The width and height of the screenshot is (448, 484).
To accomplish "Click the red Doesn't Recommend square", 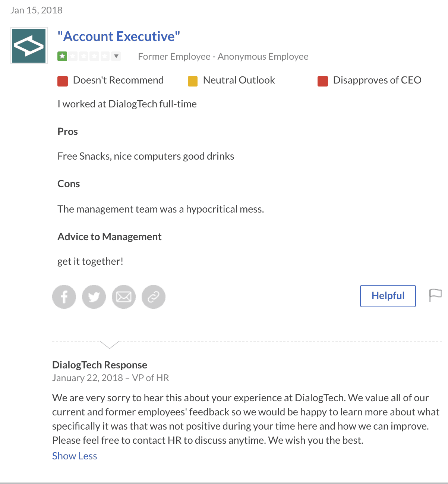I will (62, 81).
